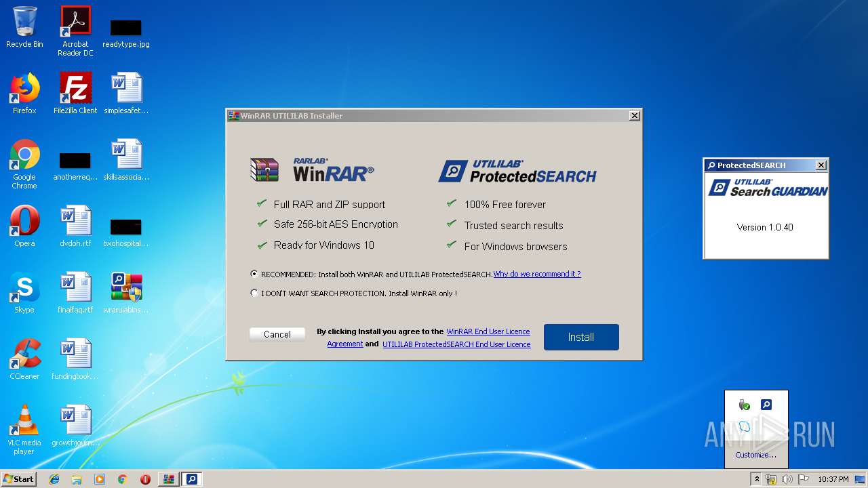Select the fundingtook… document icon
This screenshot has width=868, height=488.
tap(75, 360)
